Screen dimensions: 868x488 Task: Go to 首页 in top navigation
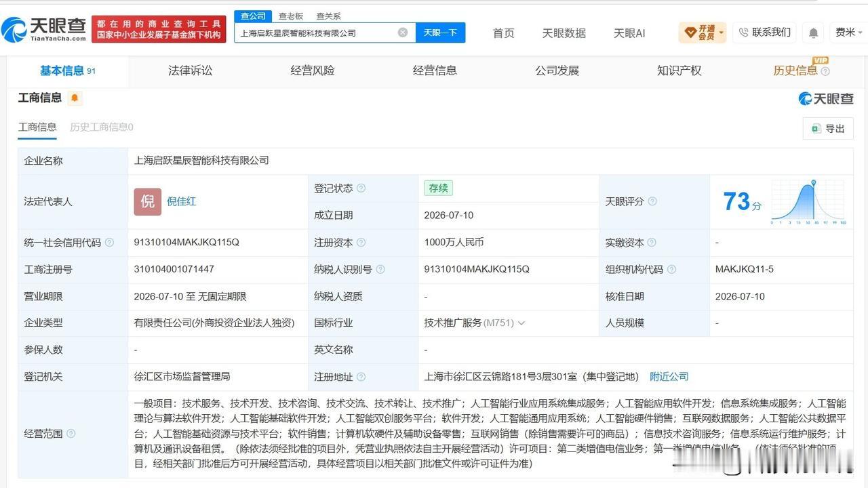point(503,33)
